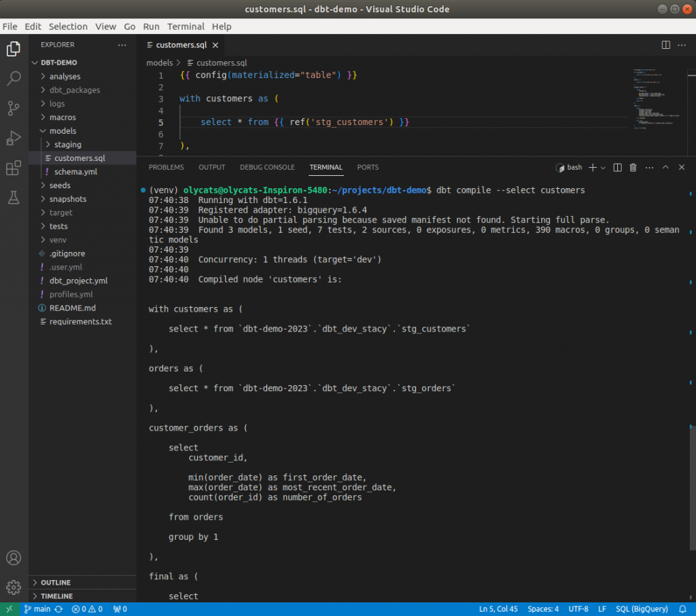Image resolution: width=696 pixels, height=616 pixels.
Task: Open Explorer views and more actions
Action: click(122, 45)
